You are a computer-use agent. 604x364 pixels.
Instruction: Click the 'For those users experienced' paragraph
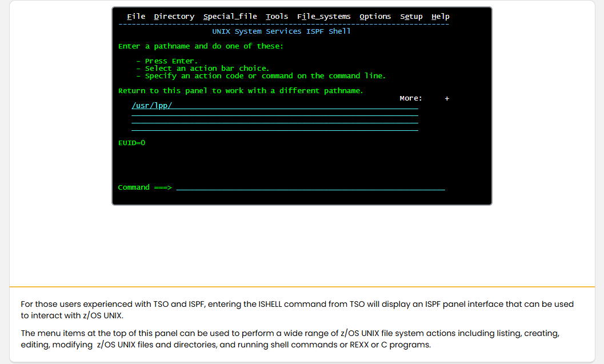[297, 310]
